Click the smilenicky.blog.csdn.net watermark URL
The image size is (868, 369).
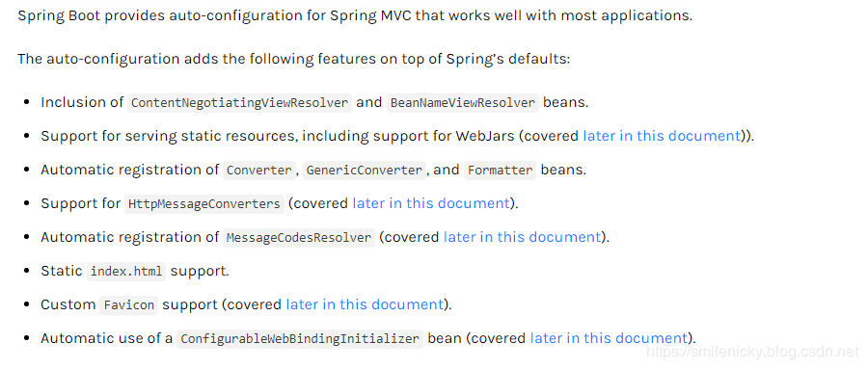(x=751, y=352)
